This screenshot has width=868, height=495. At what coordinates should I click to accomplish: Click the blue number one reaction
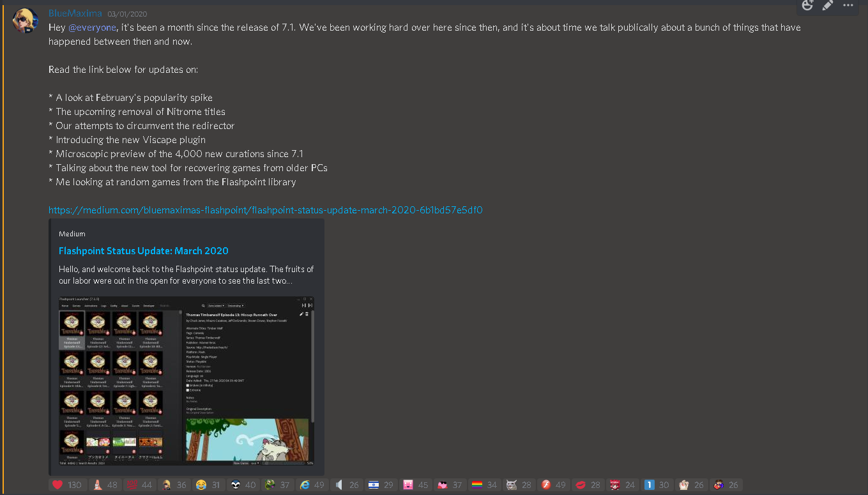(x=656, y=485)
